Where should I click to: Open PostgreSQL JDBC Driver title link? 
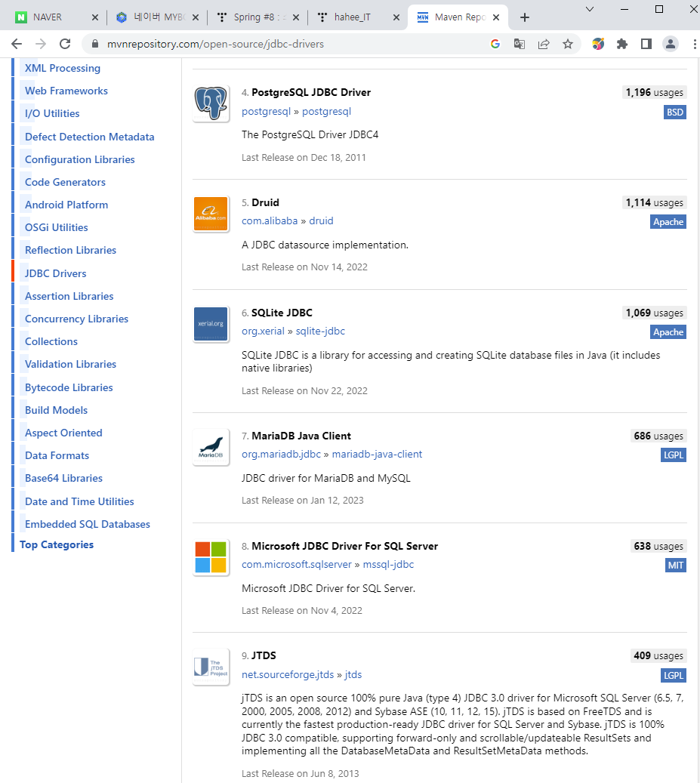click(311, 92)
